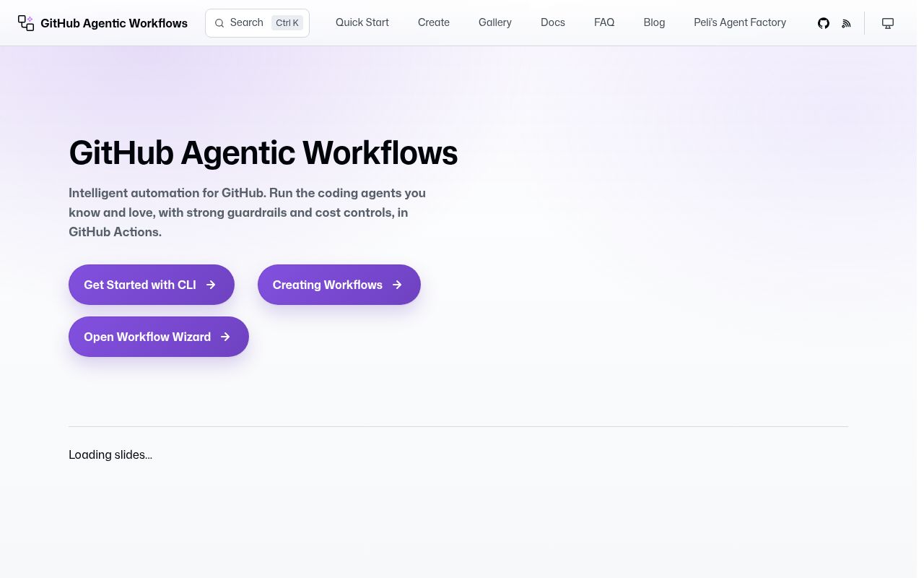Go to Quick Start
The width and height of the screenshot is (924, 578).
point(362,23)
